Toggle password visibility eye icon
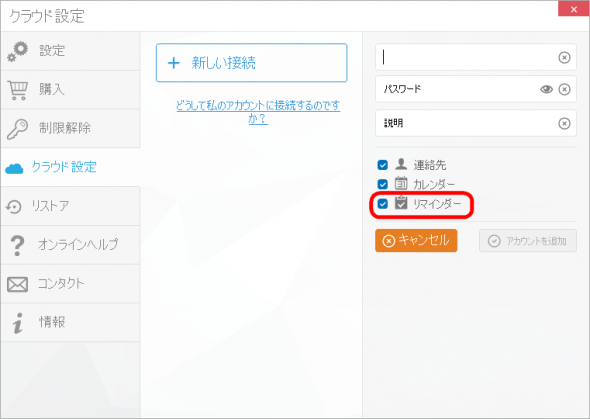590x419 pixels. (546, 89)
